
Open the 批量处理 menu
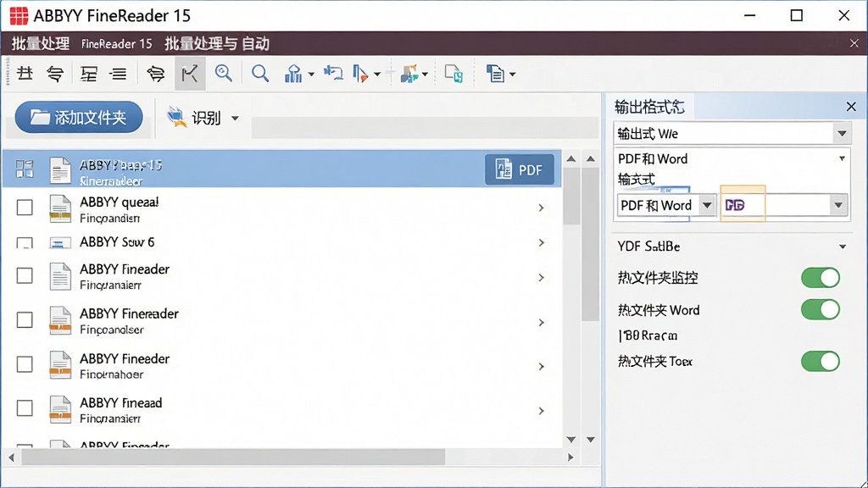(x=41, y=44)
